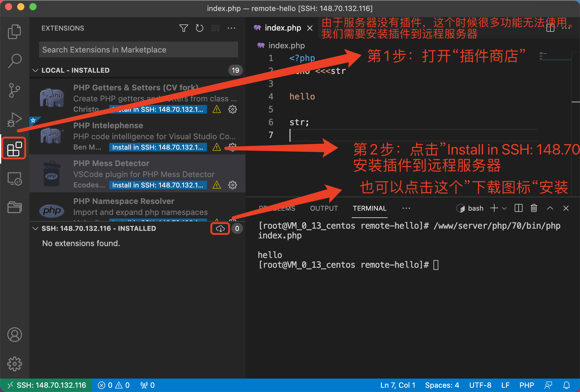The width and height of the screenshot is (580, 392).
Task: Manage PHP Getters & Setters extension gear
Action: pos(233,109)
